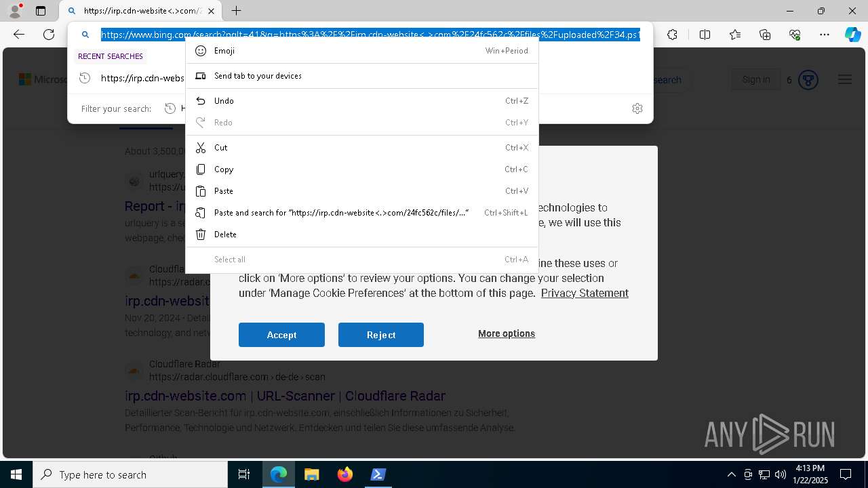Viewport: 868px width, 488px height.
Task: Open the Privacy Statement link
Action: (x=585, y=293)
